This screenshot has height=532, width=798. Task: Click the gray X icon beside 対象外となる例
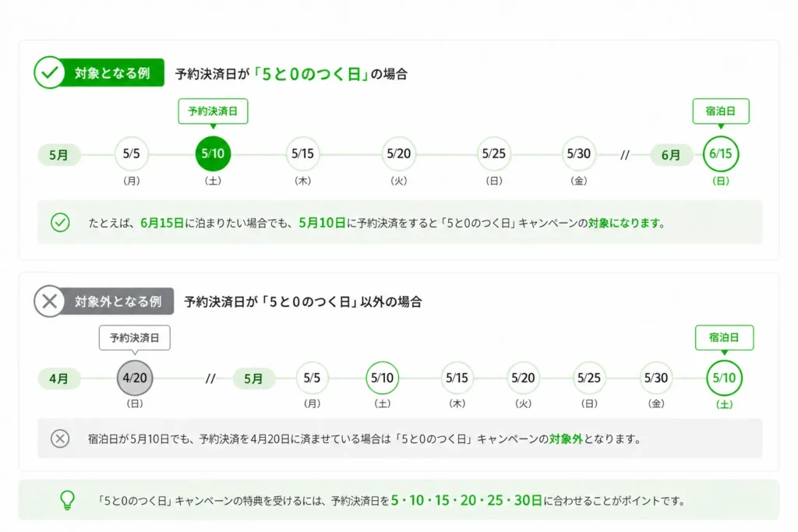[48, 301]
